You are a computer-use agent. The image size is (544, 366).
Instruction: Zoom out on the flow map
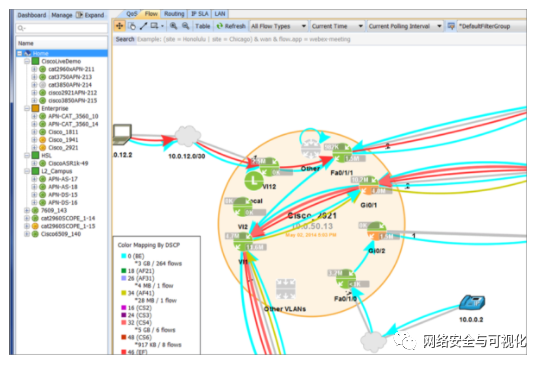tap(186, 26)
